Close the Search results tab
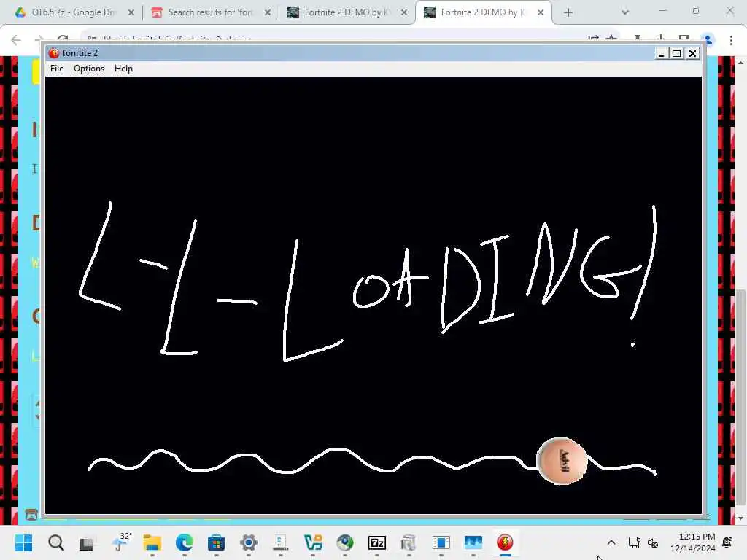 click(268, 12)
